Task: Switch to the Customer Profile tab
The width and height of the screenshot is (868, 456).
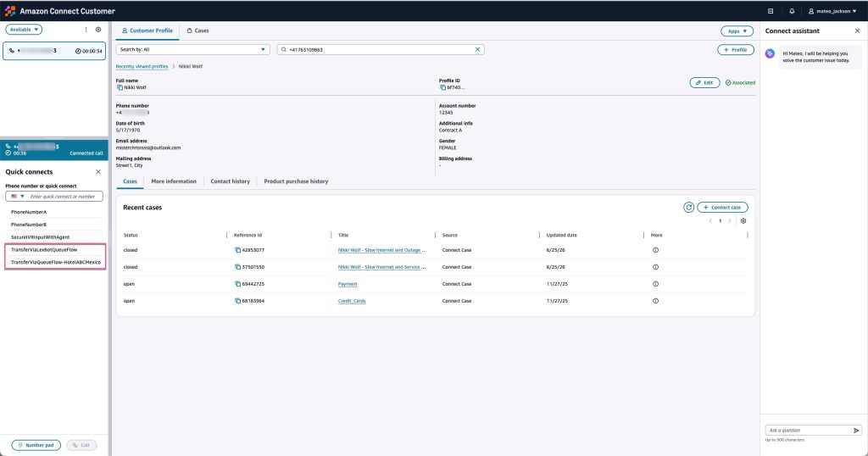Action: pos(147,31)
